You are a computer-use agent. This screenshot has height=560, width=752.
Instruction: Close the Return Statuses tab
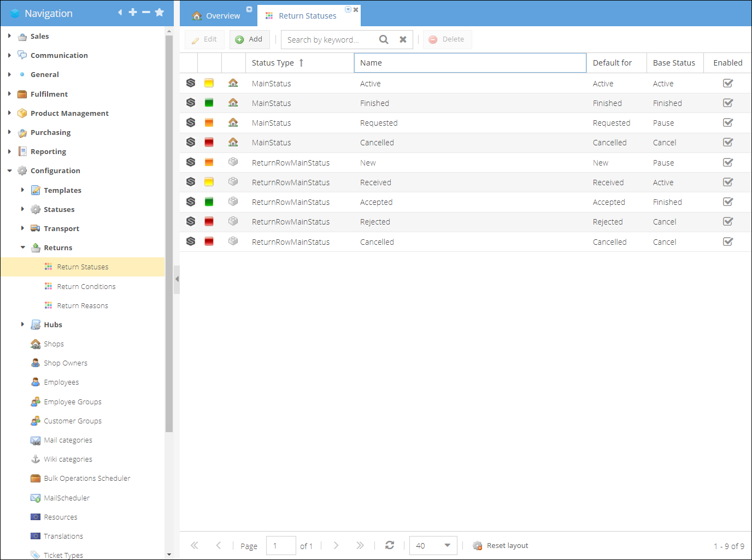point(356,10)
